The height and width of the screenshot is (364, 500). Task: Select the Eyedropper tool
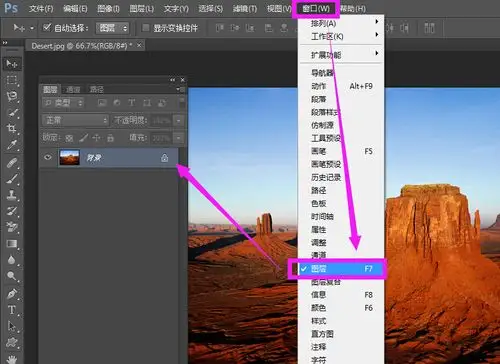click(x=12, y=145)
